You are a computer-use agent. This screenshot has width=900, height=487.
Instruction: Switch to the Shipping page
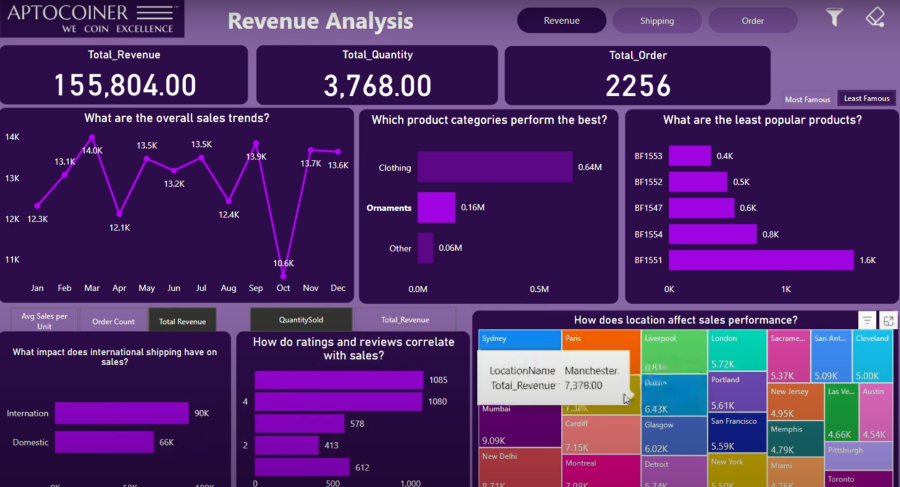point(657,21)
